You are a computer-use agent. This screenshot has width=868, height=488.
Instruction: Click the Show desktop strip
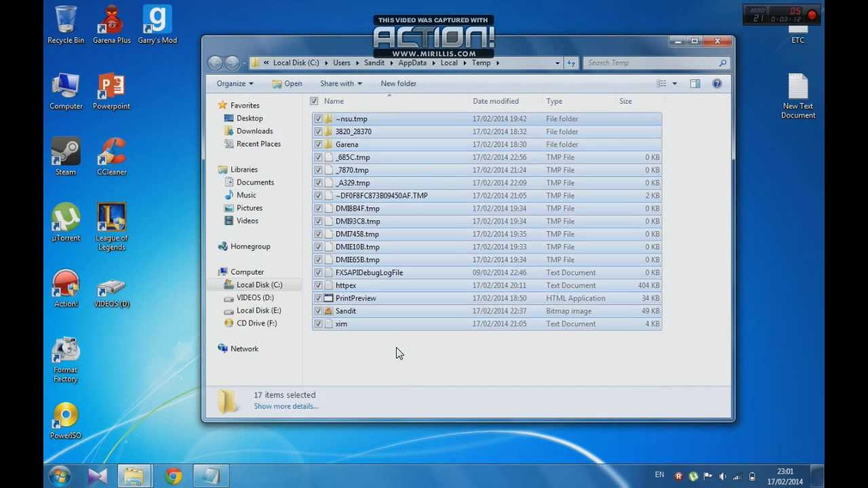click(818, 476)
